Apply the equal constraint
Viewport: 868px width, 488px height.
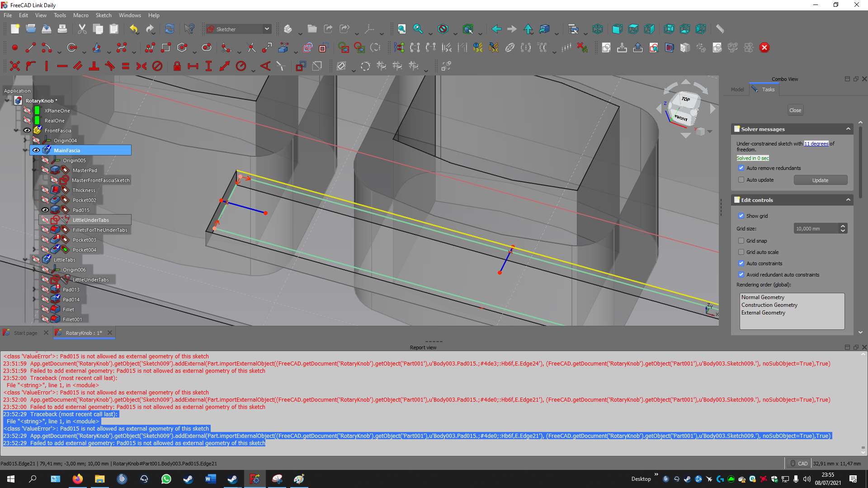pos(126,66)
